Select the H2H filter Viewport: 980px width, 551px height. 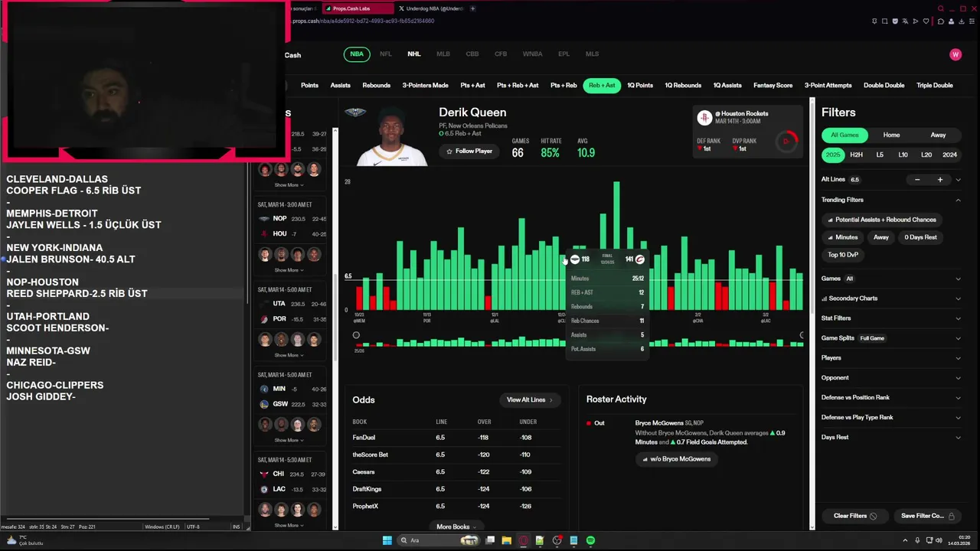tap(856, 155)
